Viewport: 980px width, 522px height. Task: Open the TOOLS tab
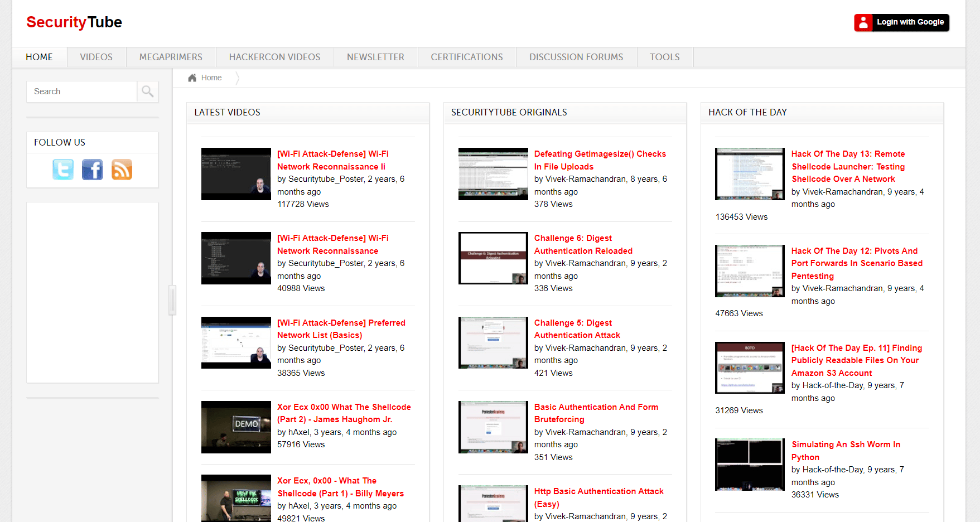pyautogui.click(x=665, y=57)
